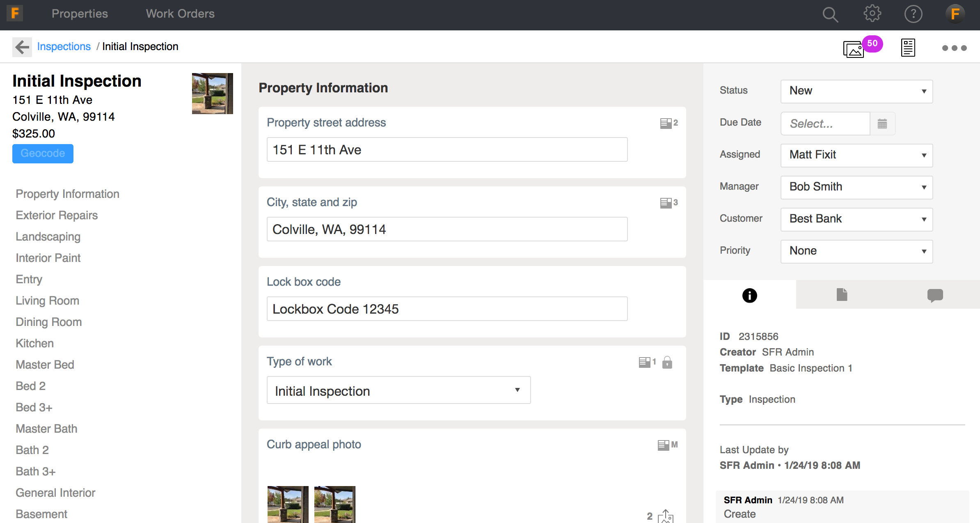
Task: Open settings gear in top bar
Action: (872, 14)
